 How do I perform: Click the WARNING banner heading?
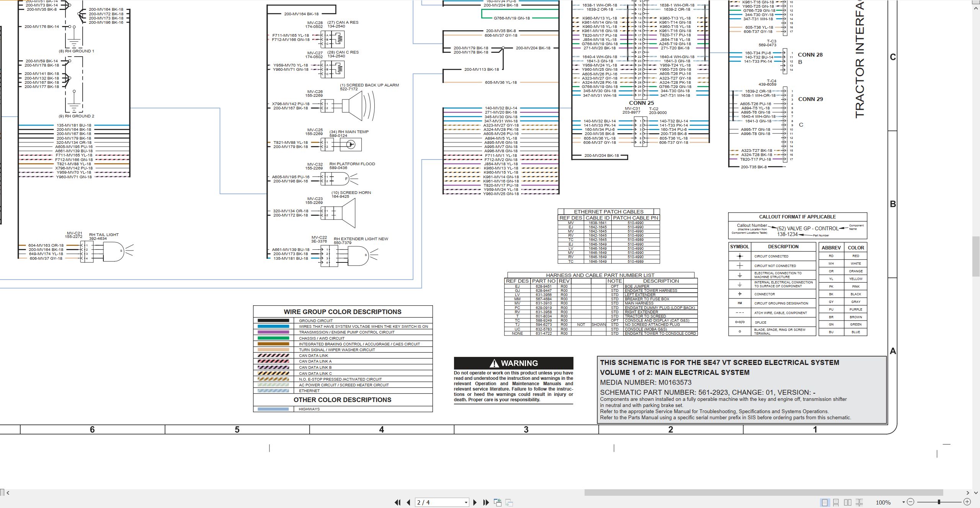513,363
